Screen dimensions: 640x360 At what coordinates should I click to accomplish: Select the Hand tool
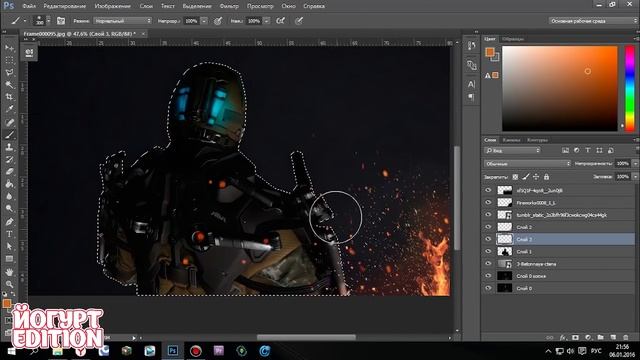[x=9, y=271]
